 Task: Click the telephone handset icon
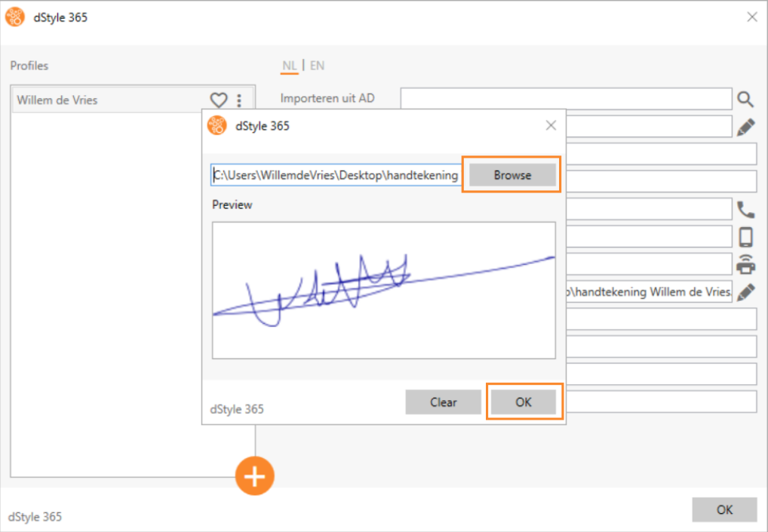[745, 210]
